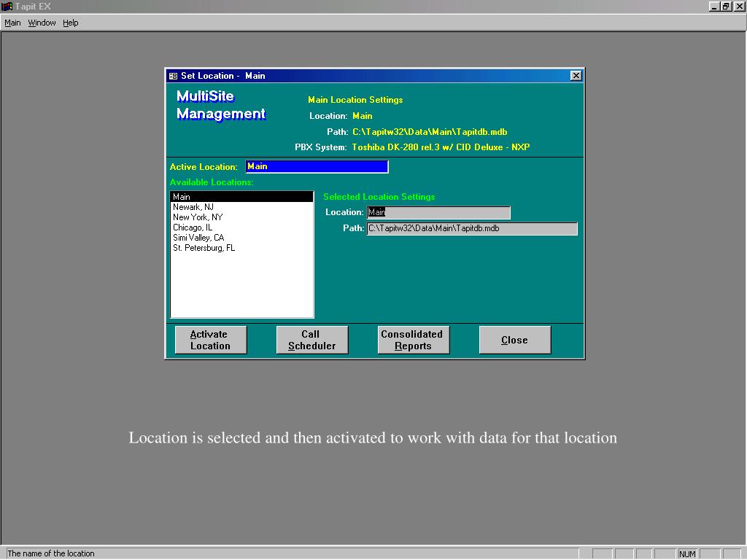Launch Consolidated Reports
This screenshot has width=747, height=560.
pos(413,340)
